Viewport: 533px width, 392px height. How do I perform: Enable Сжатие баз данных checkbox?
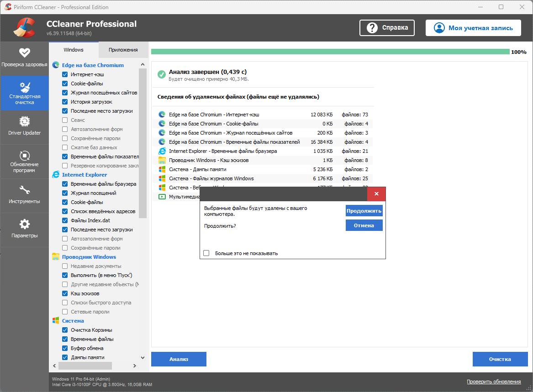coord(65,147)
